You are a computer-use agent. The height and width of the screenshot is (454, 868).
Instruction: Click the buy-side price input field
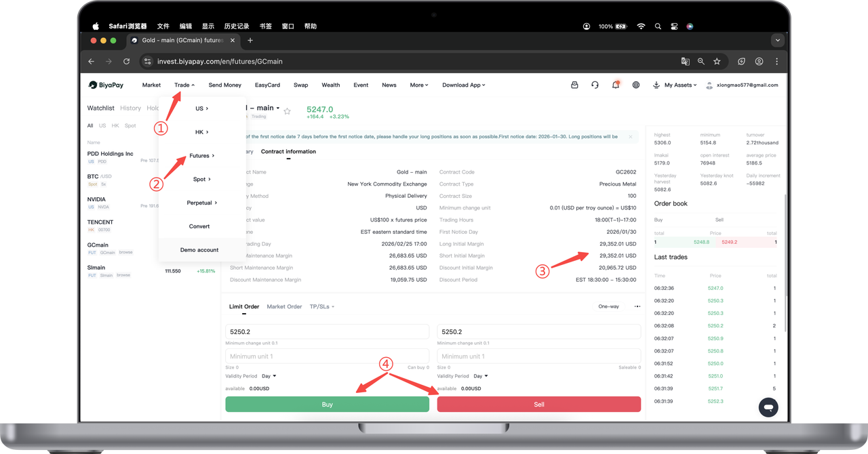327,332
